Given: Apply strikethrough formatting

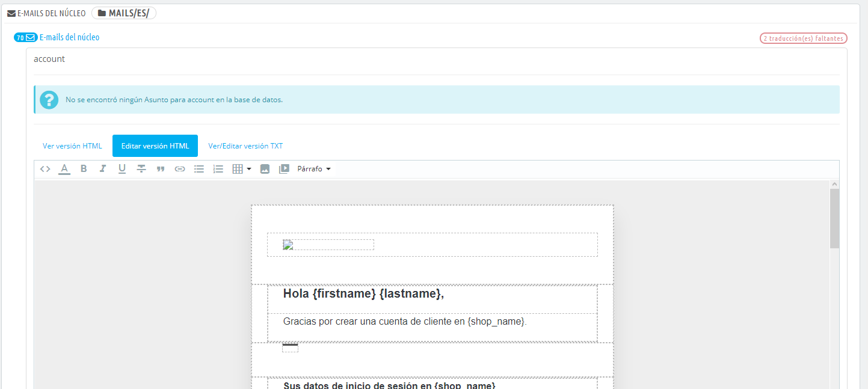Looking at the screenshot, I should pos(141,169).
